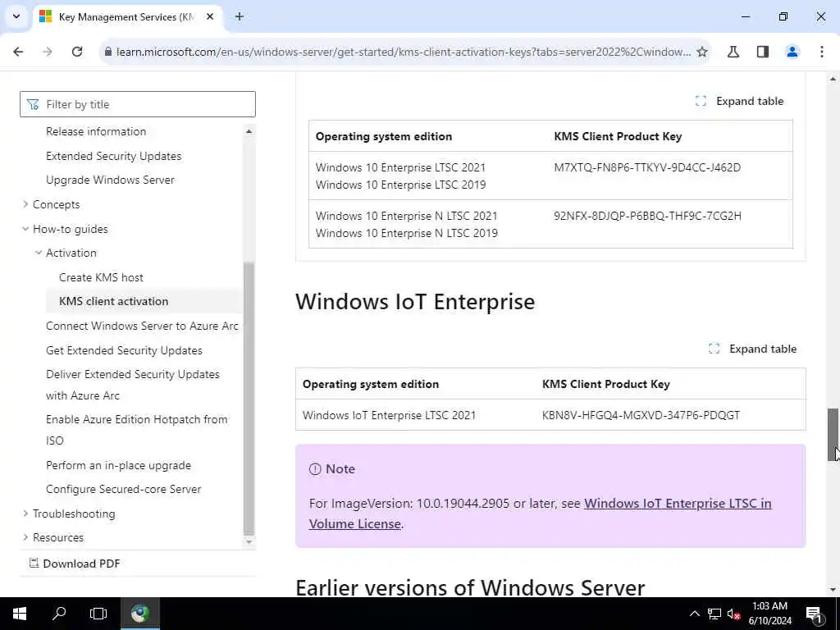Select key KBN8V-HFGQ4-MGXVD-347P6-PDQGT
Image resolution: width=840 pixels, height=630 pixels.
tap(641, 415)
